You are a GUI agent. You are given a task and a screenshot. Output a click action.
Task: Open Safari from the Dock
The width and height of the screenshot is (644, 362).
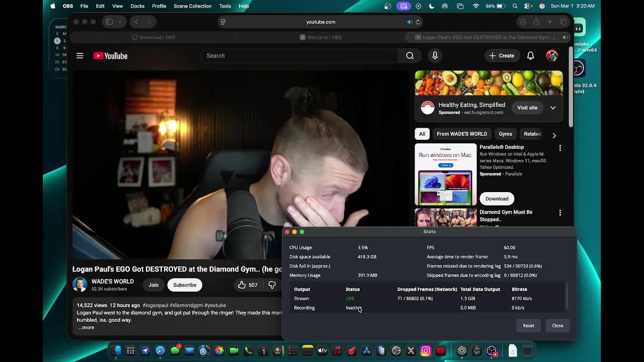pyautogui.click(x=160, y=351)
